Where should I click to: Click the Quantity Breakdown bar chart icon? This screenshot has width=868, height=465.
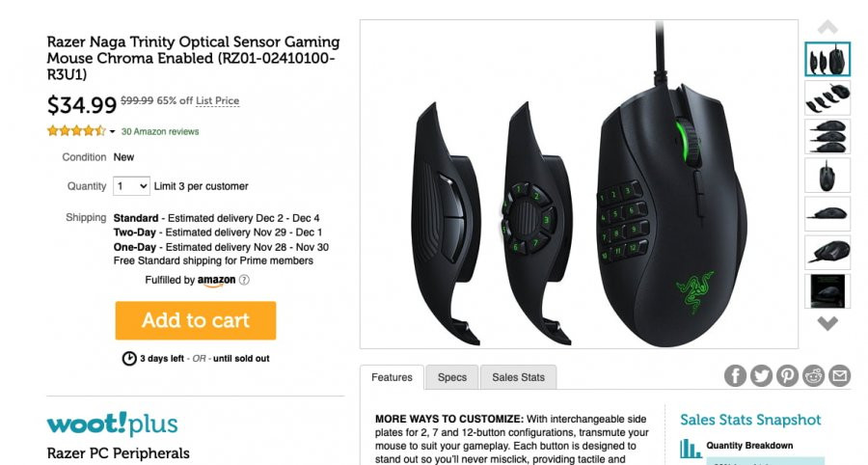(691, 449)
